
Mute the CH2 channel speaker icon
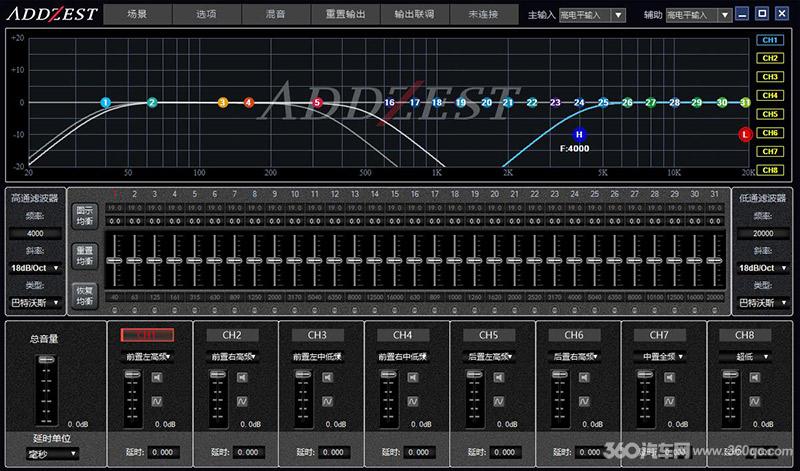242,378
